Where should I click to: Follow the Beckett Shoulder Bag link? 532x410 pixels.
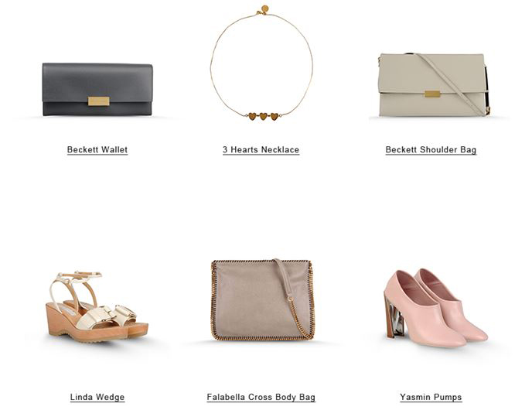(431, 149)
